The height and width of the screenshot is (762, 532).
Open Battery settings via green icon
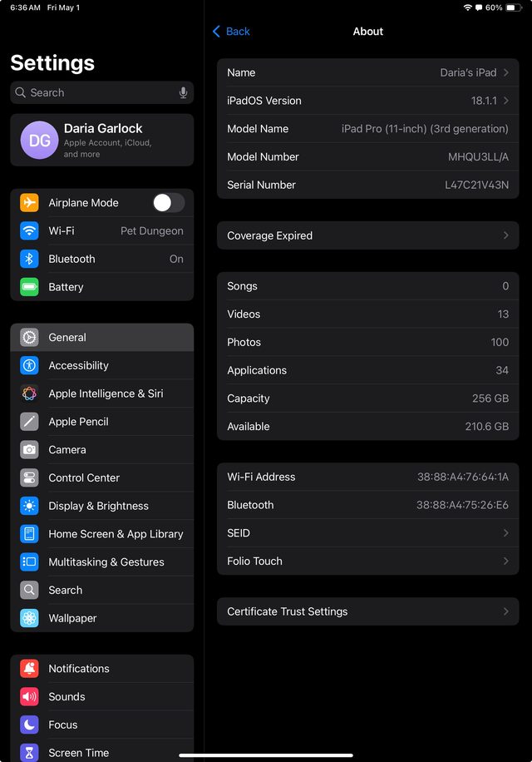coord(29,287)
